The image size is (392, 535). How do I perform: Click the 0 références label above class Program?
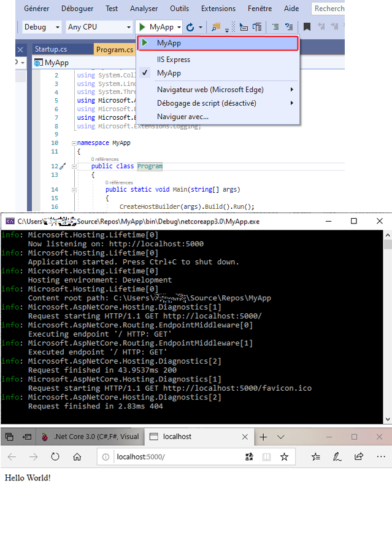tap(105, 159)
